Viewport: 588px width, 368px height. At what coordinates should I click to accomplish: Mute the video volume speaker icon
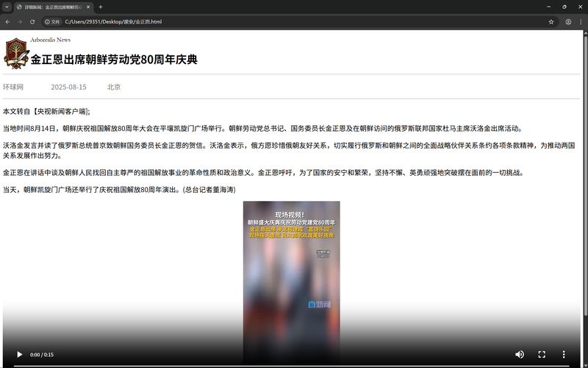tap(520, 354)
